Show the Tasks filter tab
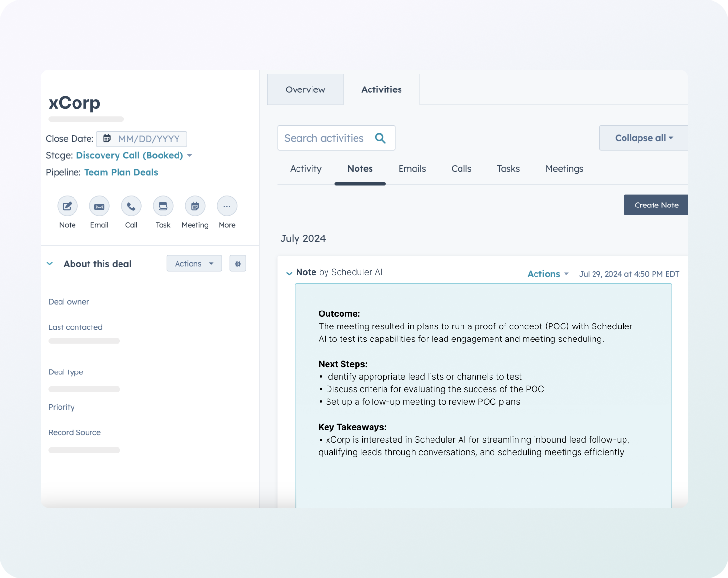The width and height of the screenshot is (728, 578). point(508,169)
